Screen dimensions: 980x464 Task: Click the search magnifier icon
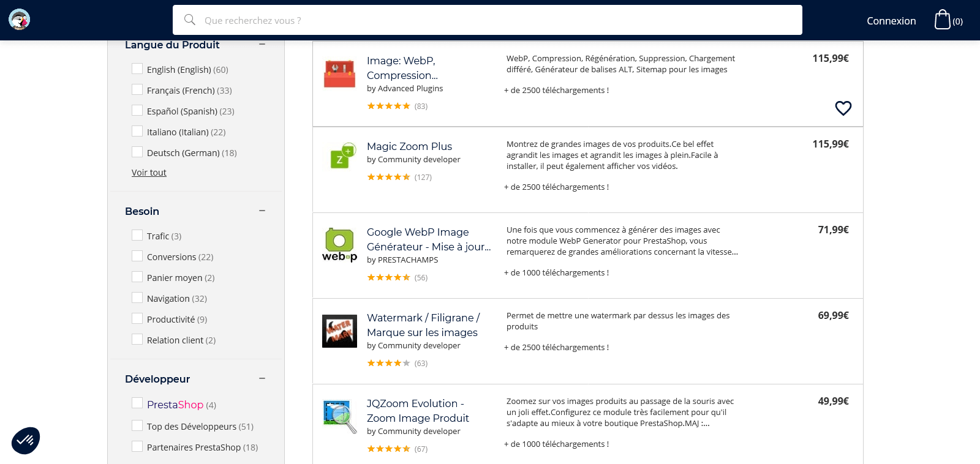(190, 20)
